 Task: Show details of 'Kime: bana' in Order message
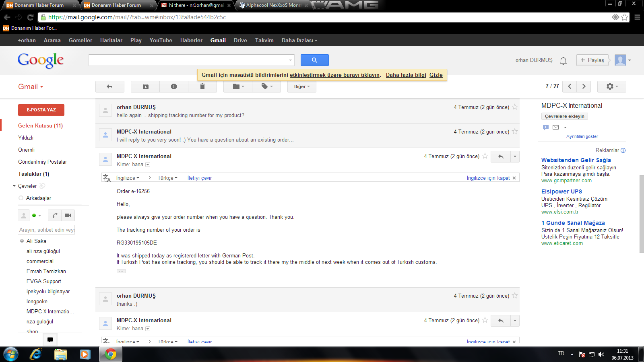148,165
